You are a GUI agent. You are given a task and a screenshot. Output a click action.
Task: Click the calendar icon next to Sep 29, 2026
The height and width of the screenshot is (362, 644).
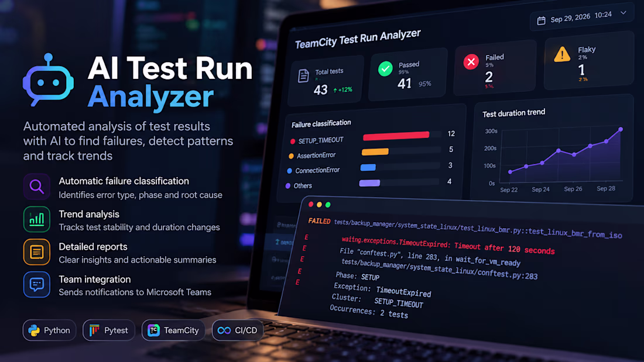point(542,20)
